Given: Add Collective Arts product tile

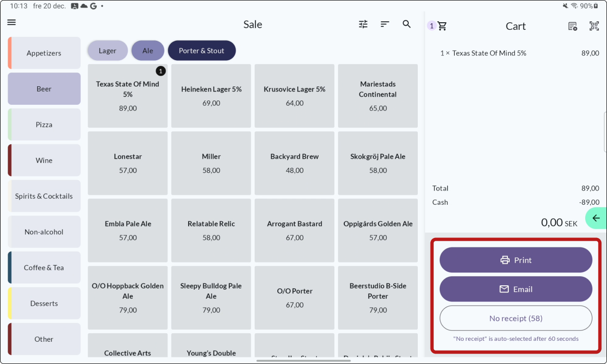Looking at the screenshot, I should pos(128,346).
